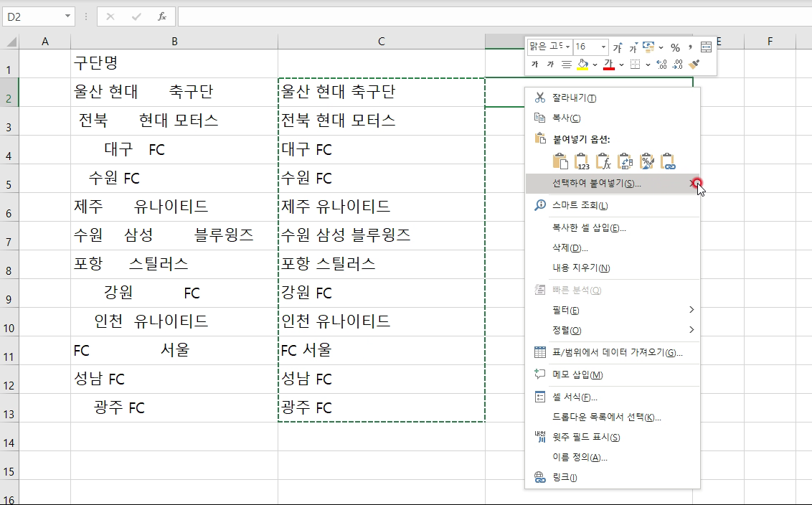Decrease decimal places icon
Screen dimensions: 812x505
677,65
